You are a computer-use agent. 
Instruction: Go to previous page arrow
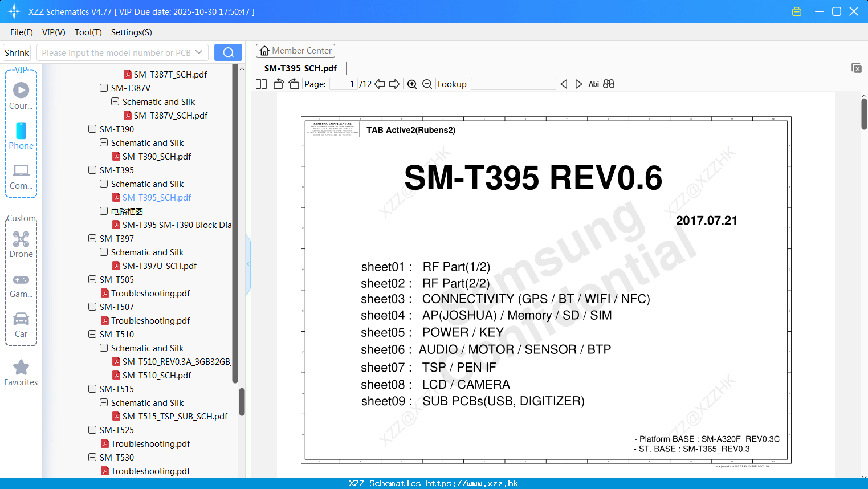[380, 84]
